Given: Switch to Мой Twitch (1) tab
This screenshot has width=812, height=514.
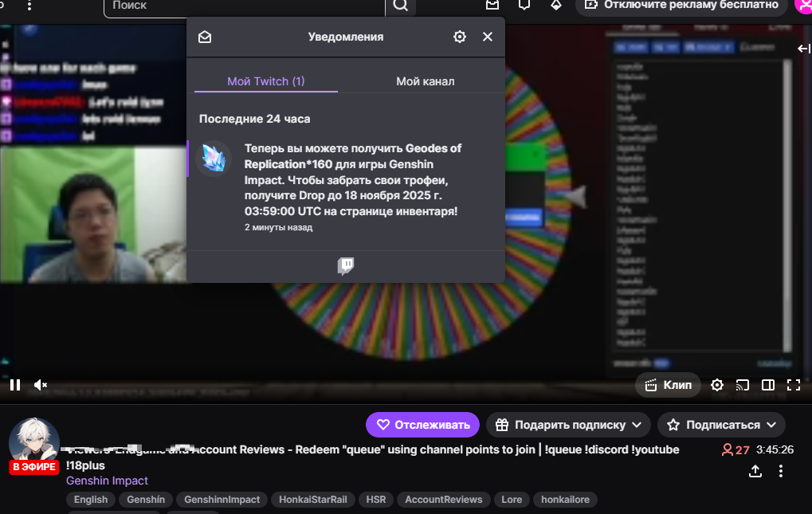Looking at the screenshot, I should tap(265, 81).
